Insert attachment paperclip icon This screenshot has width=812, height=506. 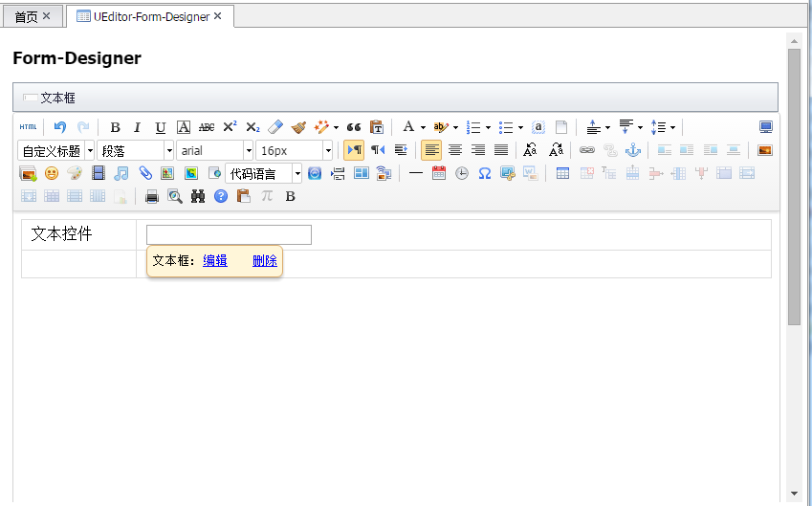tap(144, 173)
